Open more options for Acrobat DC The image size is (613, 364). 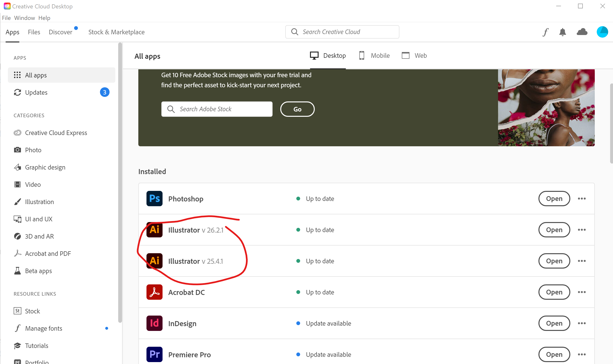click(582, 292)
